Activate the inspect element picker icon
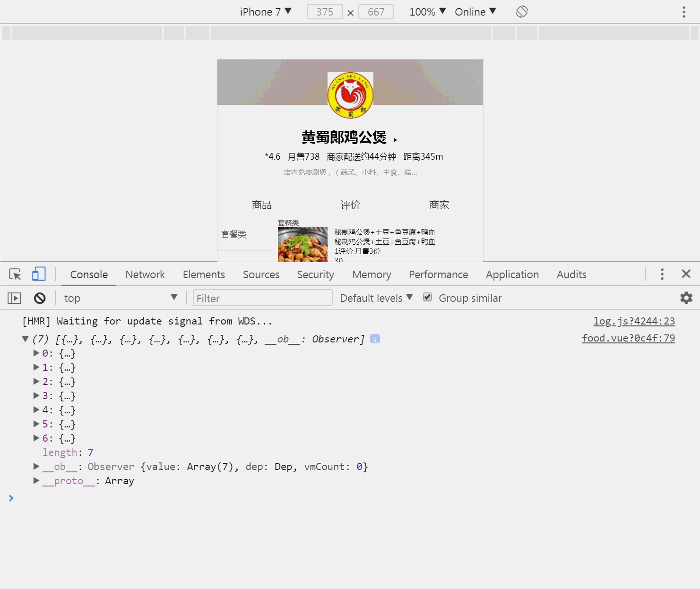 [x=15, y=274]
